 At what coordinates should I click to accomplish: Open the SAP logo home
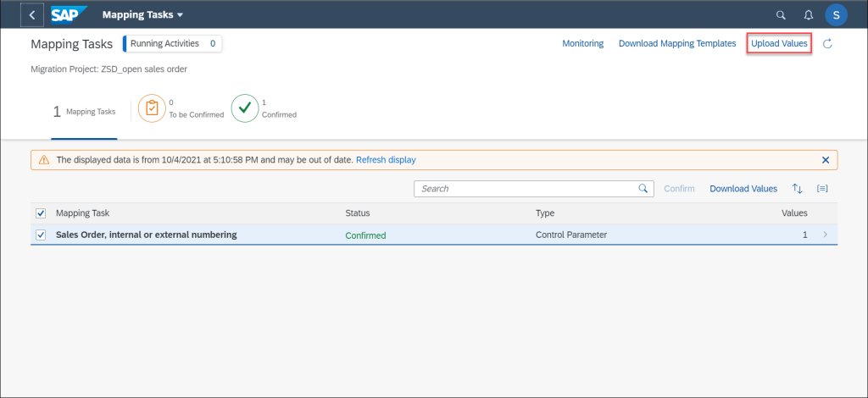(x=70, y=15)
